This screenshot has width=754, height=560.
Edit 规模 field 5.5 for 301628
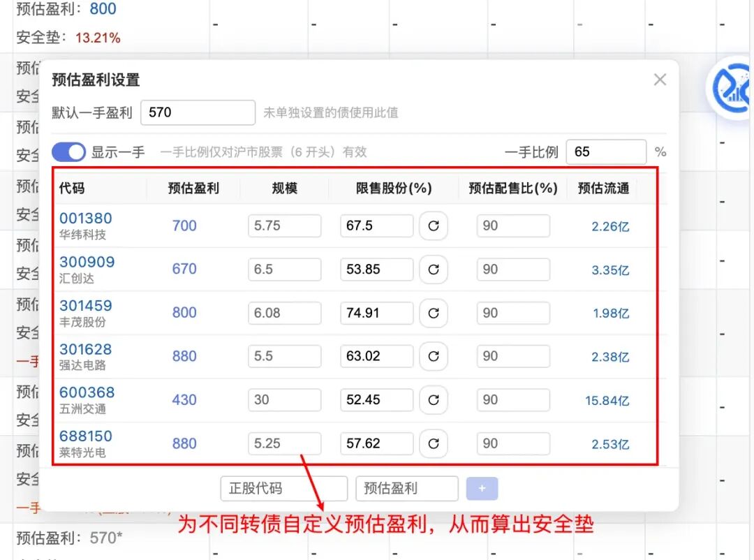285,356
